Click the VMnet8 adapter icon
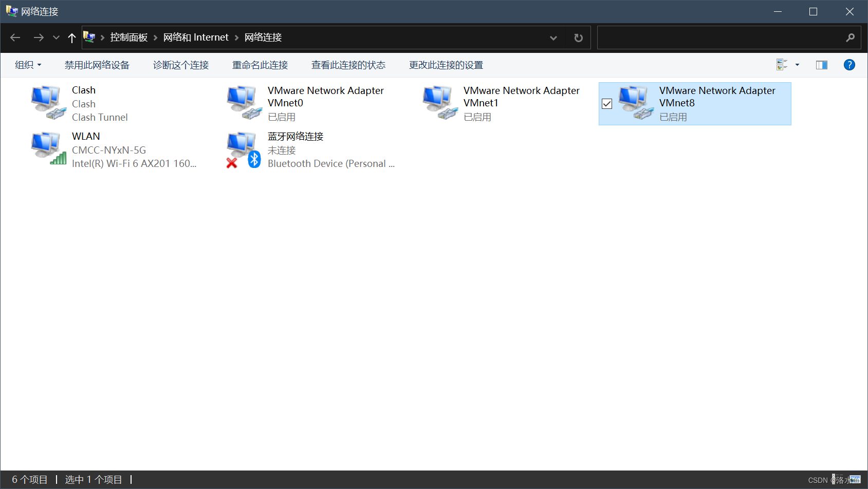The width and height of the screenshot is (868, 489). [636, 103]
